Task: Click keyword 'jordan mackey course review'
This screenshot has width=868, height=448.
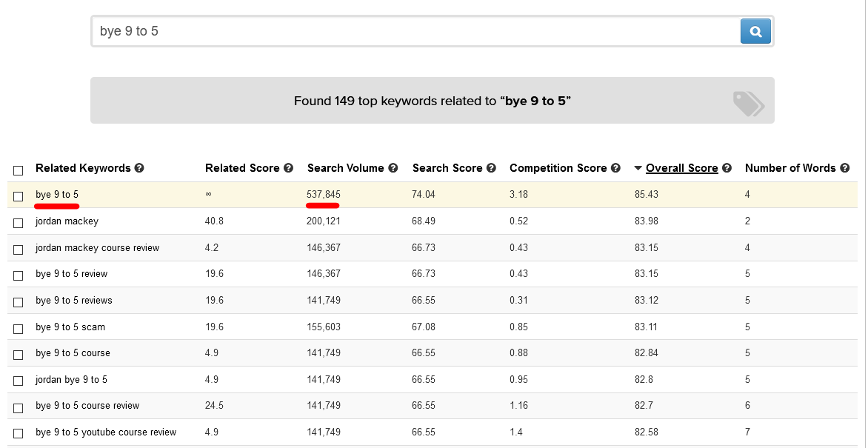Action: pyautogui.click(x=98, y=247)
